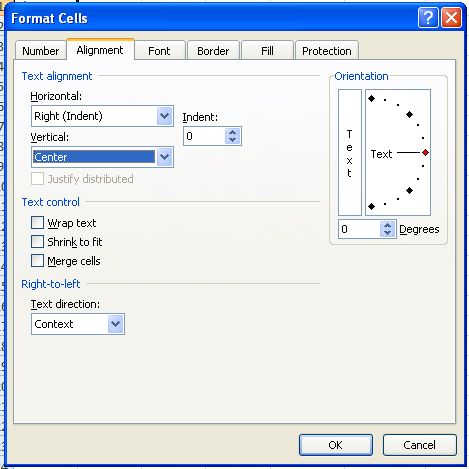469x469 pixels.
Task: Open the Border tab
Action: (x=213, y=51)
